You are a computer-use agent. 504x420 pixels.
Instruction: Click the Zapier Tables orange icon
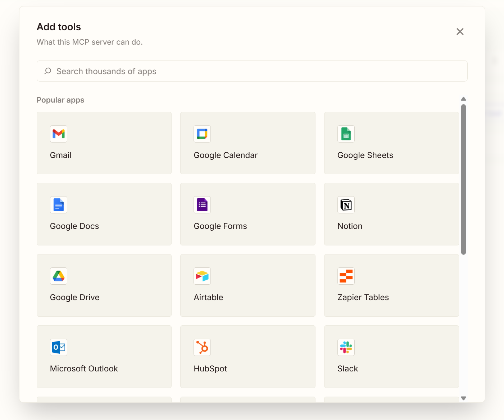pyautogui.click(x=346, y=276)
